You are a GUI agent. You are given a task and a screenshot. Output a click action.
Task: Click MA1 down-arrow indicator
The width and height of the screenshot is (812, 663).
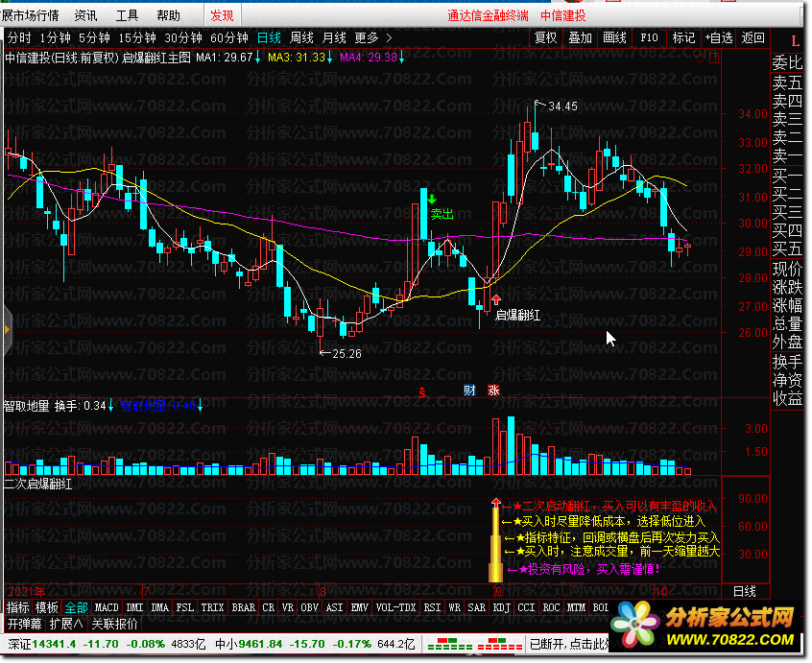pyautogui.click(x=257, y=58)
